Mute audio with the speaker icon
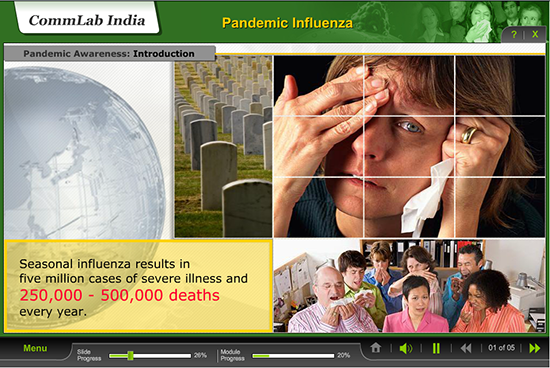 (406, 348)
